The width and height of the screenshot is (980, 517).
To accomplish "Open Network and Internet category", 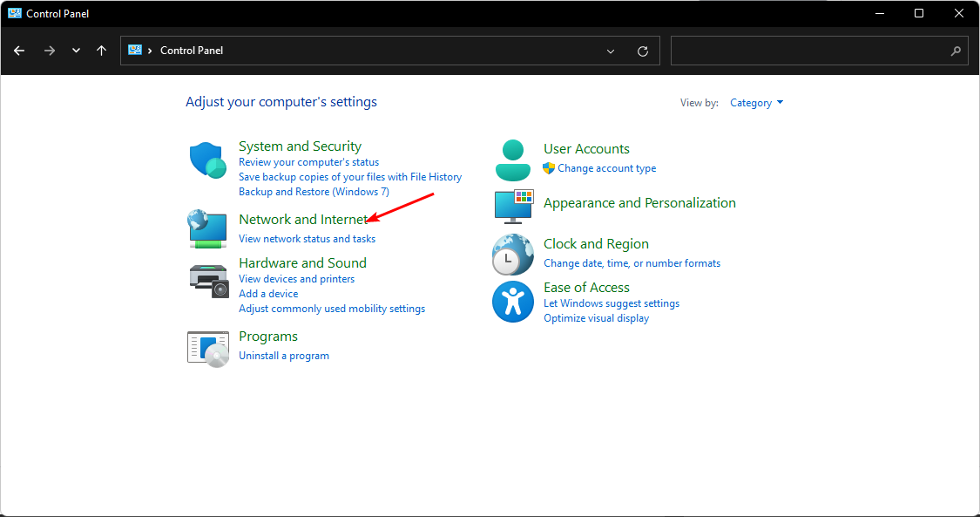I will point(301,219).
